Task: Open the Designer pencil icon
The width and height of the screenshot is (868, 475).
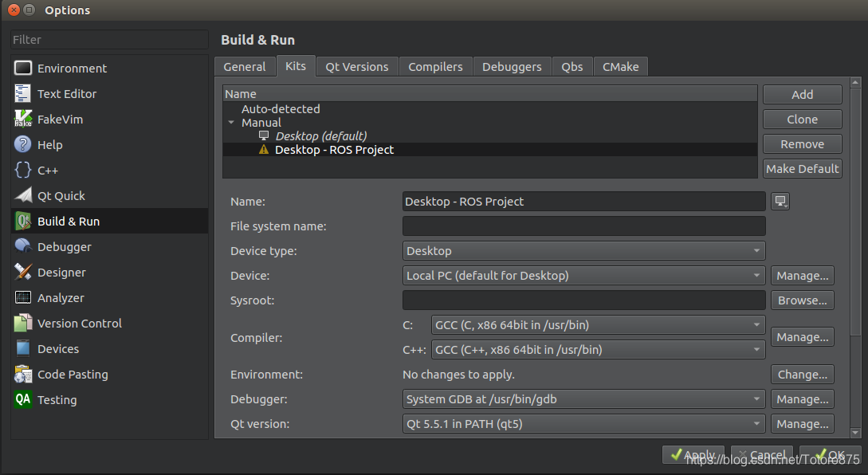Action: pyautogui.click(x=22, y=272)
